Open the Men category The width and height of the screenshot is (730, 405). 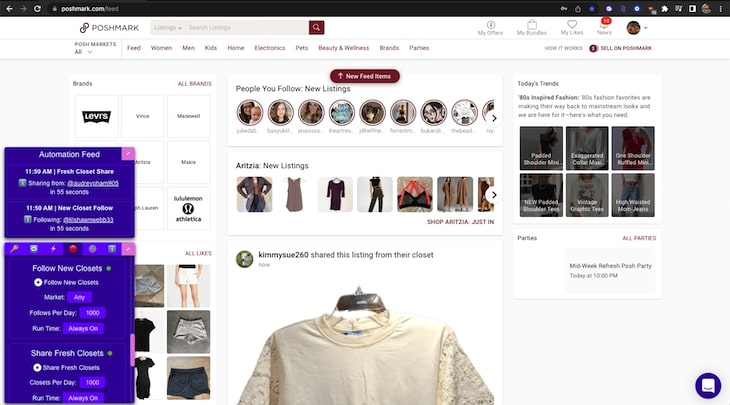(189, 48)
